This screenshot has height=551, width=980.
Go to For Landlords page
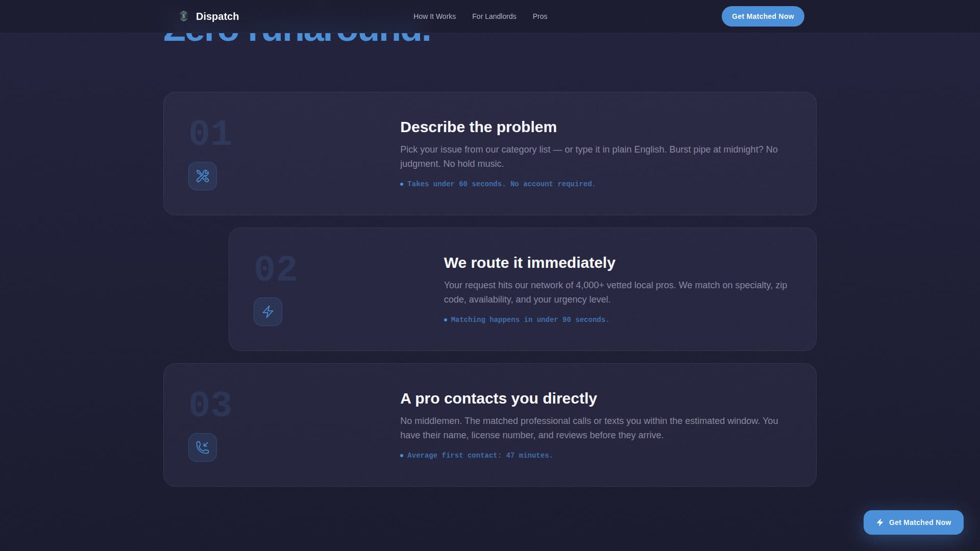pyautogui.click(x=494, y=16)
